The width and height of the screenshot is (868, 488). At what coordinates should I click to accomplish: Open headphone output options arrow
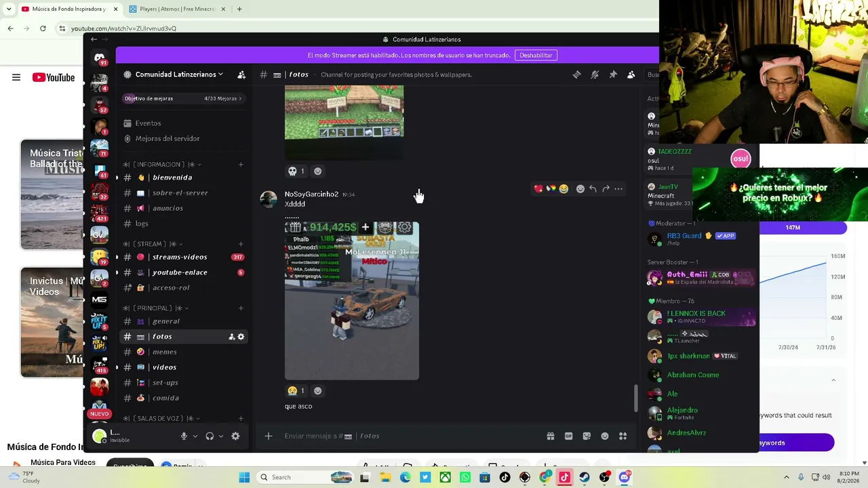[221, 436]
